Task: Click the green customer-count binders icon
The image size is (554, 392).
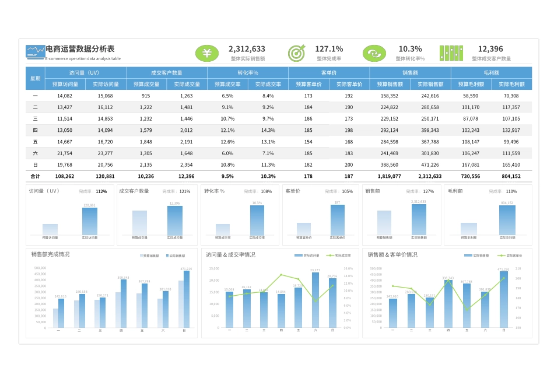Action: [451, 53]
